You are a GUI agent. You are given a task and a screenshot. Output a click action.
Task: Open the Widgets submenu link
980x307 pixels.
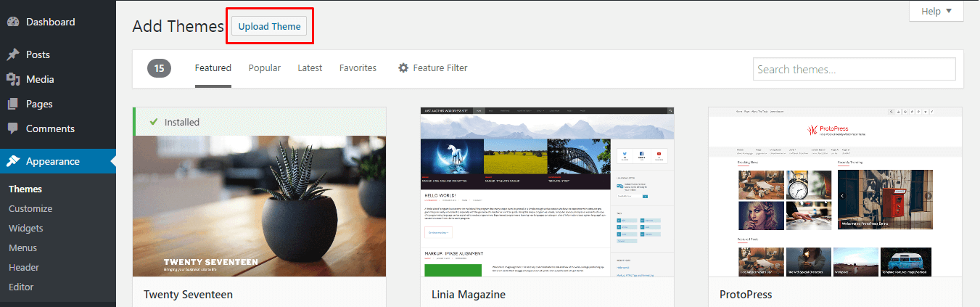coord(26,228)
